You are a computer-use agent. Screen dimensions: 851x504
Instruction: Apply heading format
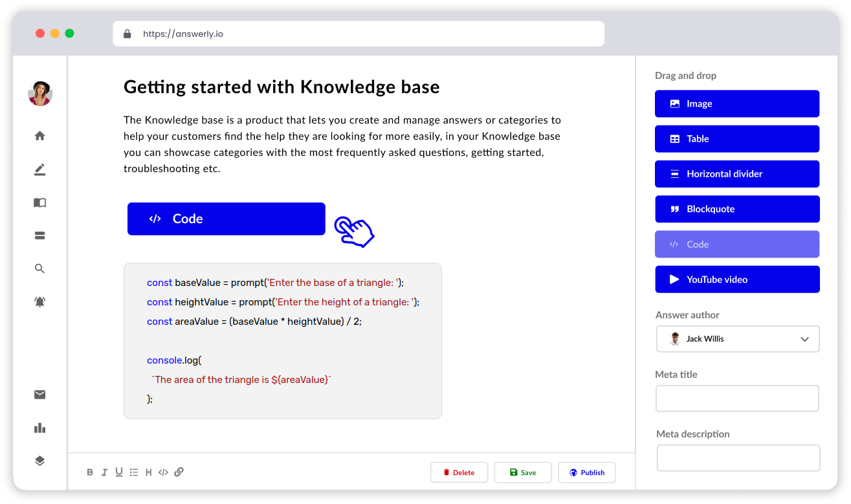pyautogui.click(x=148, y=472)
